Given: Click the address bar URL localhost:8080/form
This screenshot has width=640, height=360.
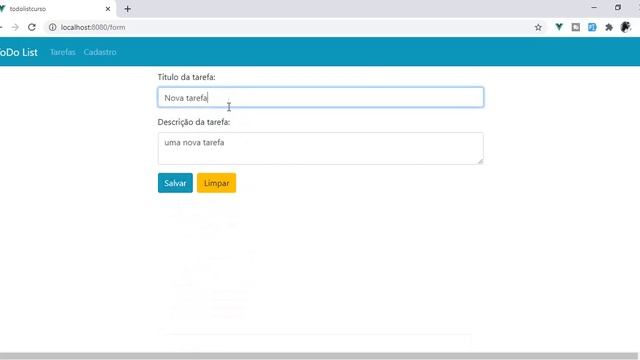Looking at the screenshot, I should pos(93,27).
